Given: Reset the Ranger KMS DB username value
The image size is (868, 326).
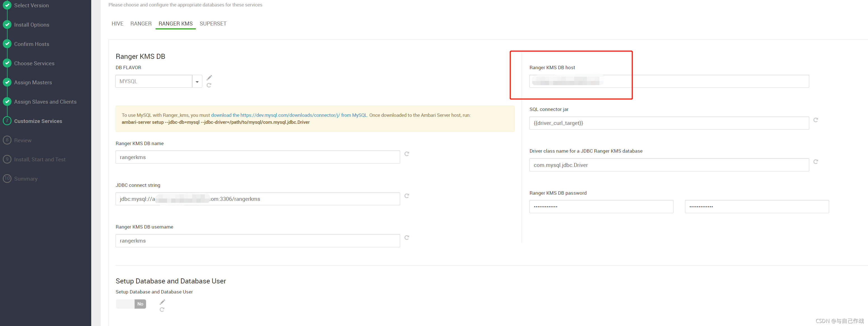Looking at the screenshot, I should click(407, 237).
